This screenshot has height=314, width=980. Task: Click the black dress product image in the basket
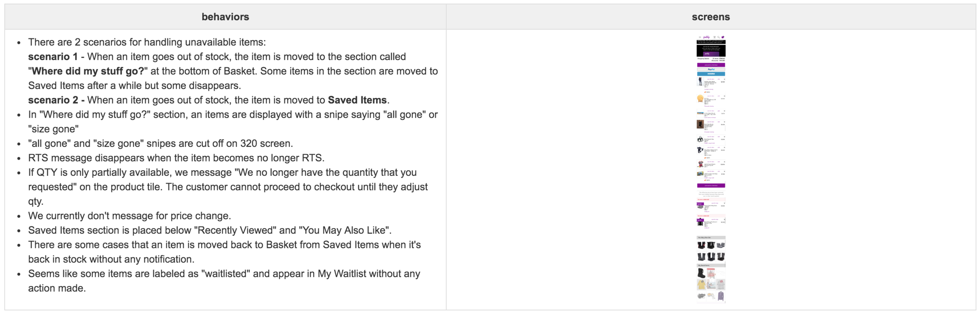pos(700,124)
